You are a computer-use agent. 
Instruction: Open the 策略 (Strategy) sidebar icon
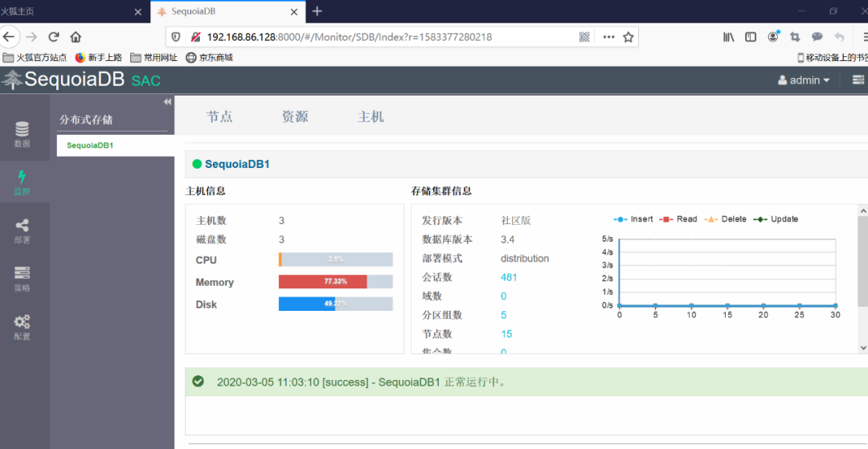tap(23, 278)
